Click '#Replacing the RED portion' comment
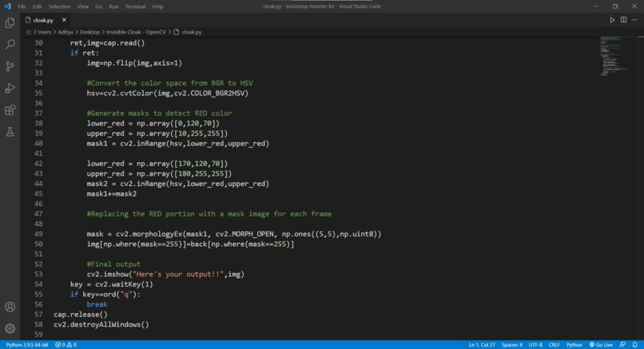This screenshot has height=349, width=644. pyautogui.click(x=209, y=214)
